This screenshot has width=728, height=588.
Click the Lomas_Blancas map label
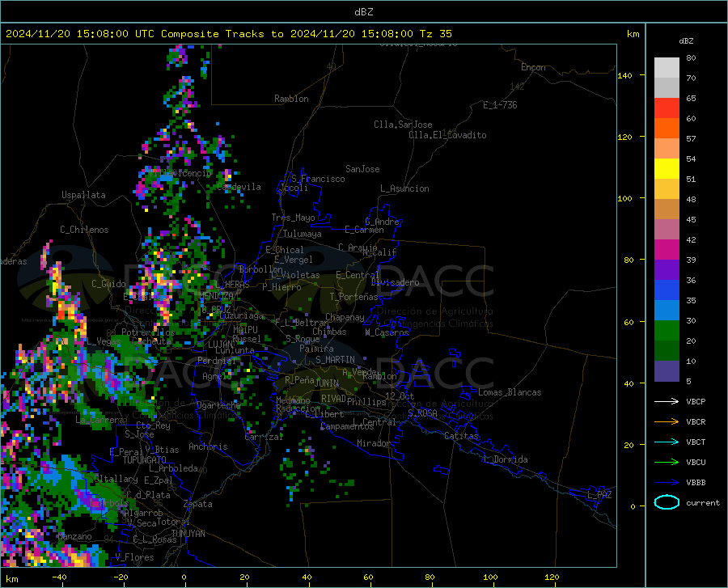pos(510,392)
